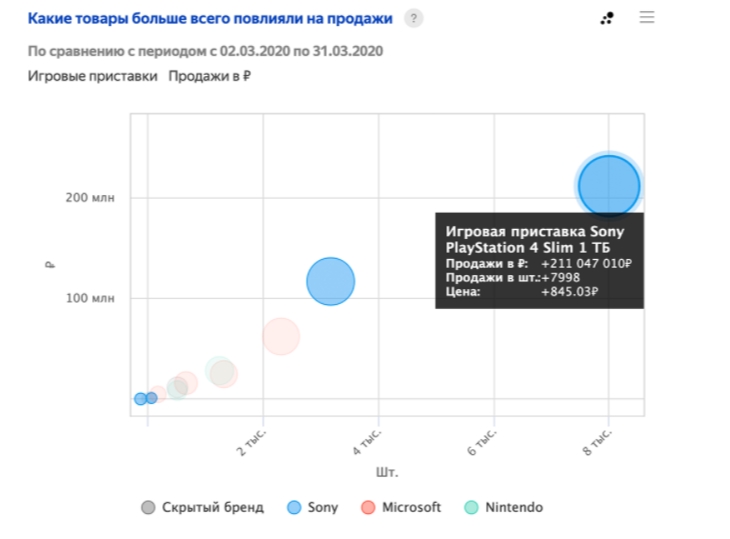The width and height of the screenshot is (730, 539).
Task: Hide the Microsoft series via legend
Action: 400,507
